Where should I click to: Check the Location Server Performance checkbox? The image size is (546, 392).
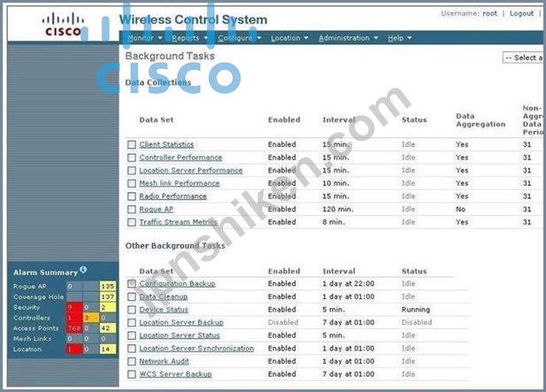click(131, 171)
